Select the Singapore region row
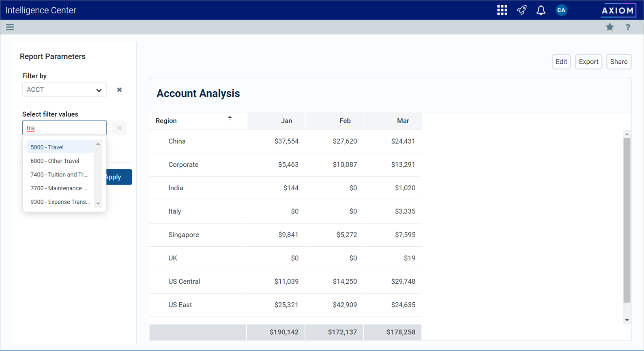The width and height of the screenshot is (644, 351). [286, 235]
